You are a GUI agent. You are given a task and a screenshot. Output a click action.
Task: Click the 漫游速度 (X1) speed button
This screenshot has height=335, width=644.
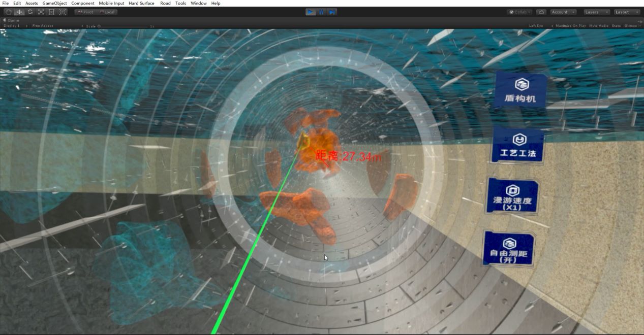(512, 196)
